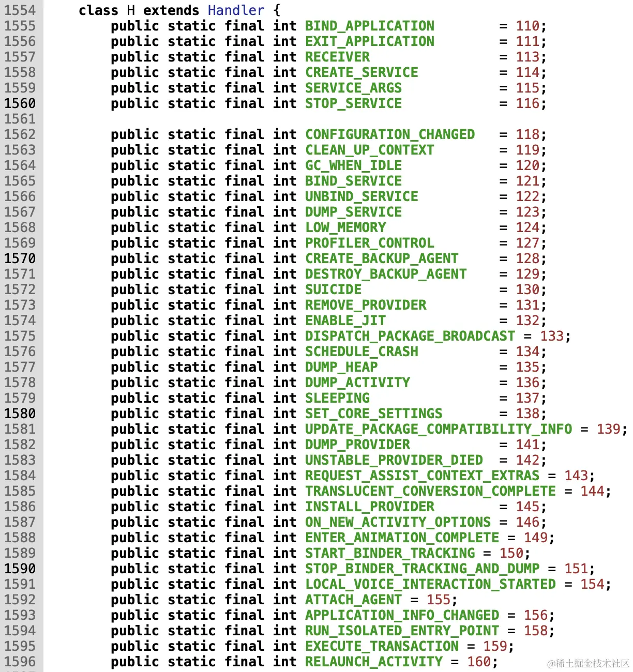The height and width of the screenshot is (672, 633).
Task: Click UPDATE_PACKAGE_COMPATIBILITY_INFO constant
Action: pyautogui.click(x=439, y=429)
